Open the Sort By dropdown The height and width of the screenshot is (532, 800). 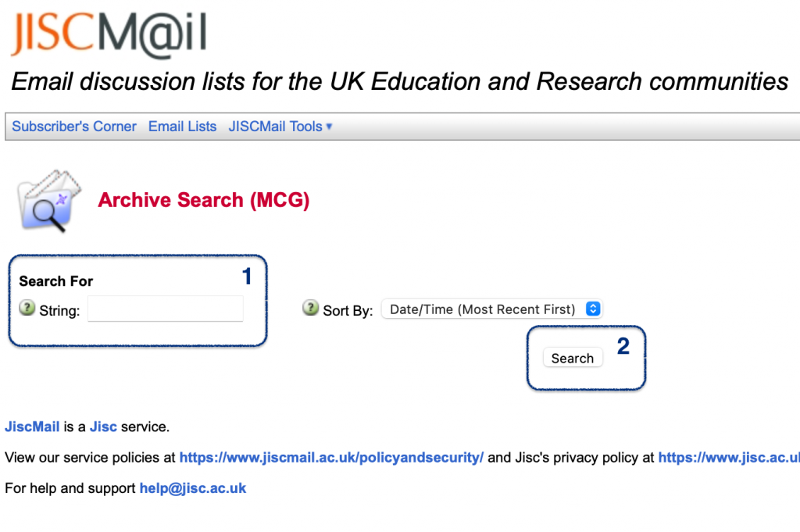(492, 309)
